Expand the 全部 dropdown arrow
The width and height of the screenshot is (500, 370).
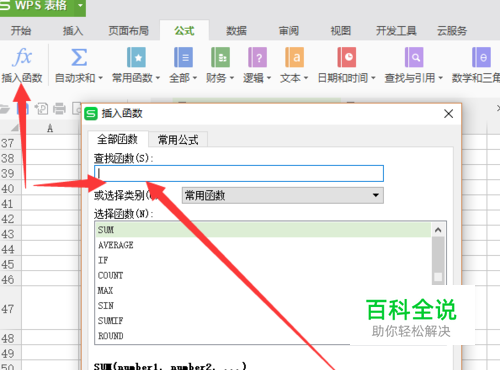(195, 78)
